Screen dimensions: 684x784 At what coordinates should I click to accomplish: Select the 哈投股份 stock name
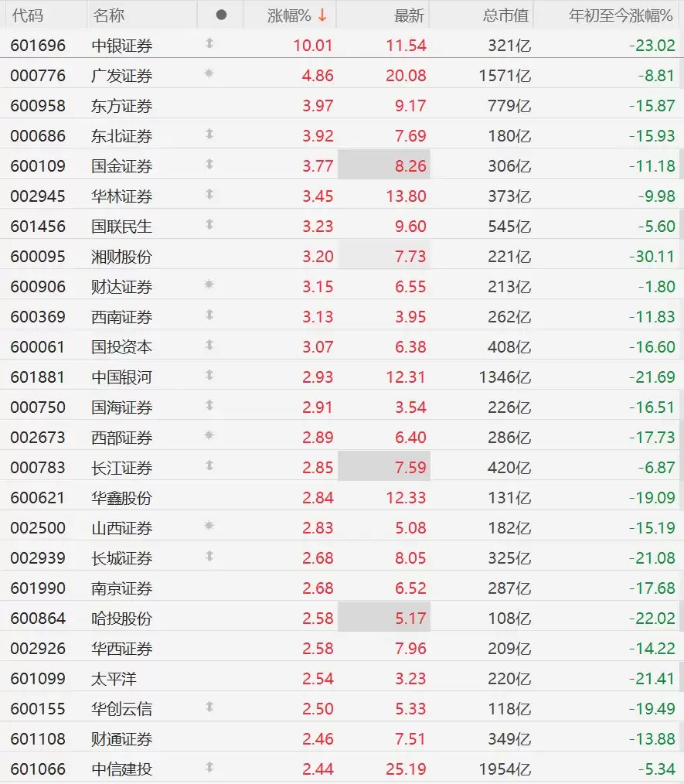pyautogui.click(x=122, y=619)
